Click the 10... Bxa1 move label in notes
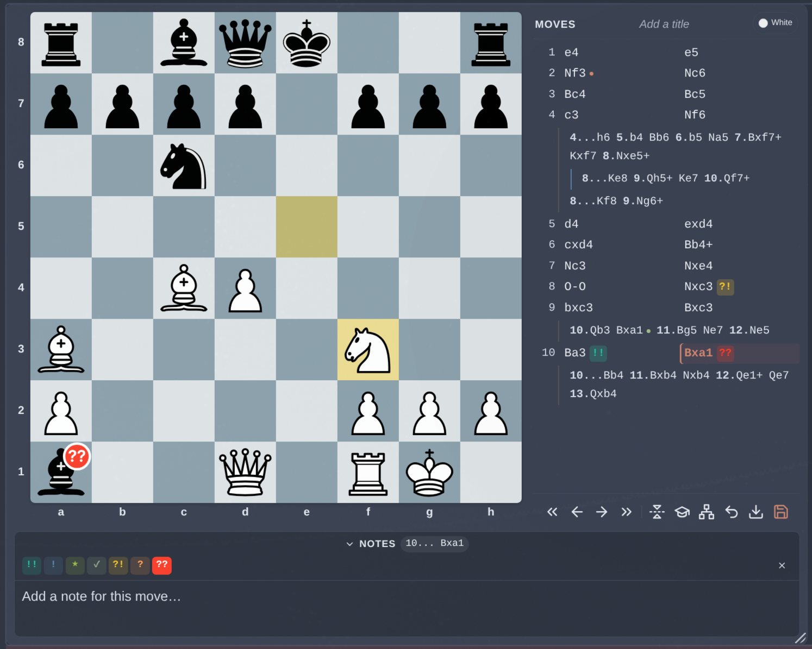 [x=434, y=543]
